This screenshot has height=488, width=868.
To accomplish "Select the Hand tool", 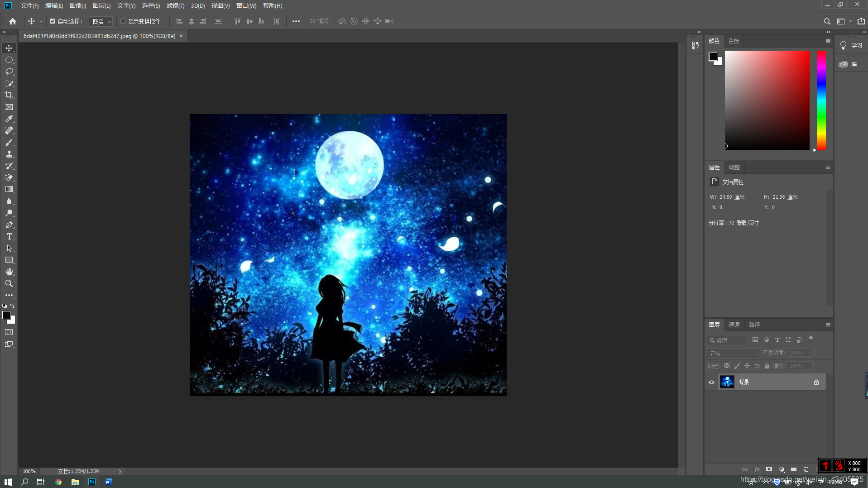I will (x=9, y=272).
